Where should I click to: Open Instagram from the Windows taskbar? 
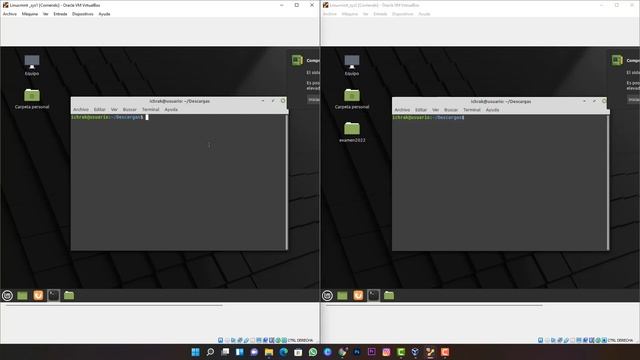point(386,352)
